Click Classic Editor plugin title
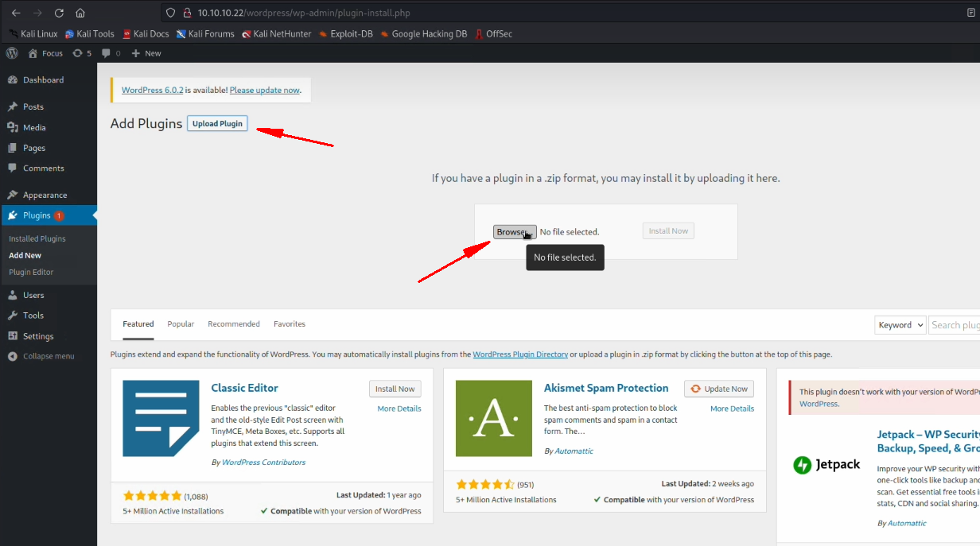The height and width of the screenshot is (546, 980). coord(244,388)
